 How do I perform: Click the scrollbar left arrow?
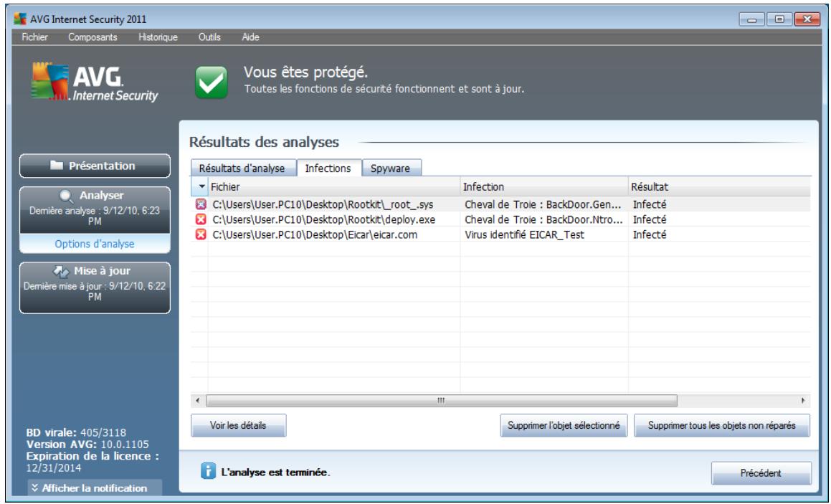[x=198, y=401]
